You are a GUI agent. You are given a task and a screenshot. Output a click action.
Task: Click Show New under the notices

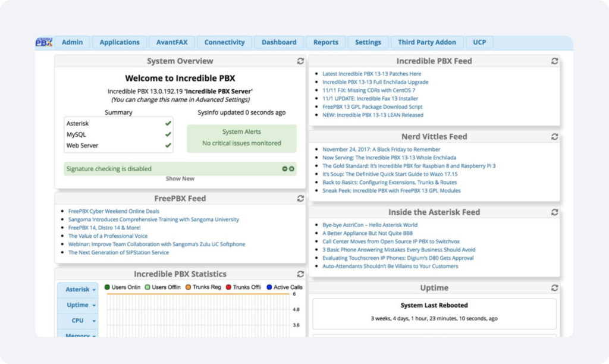[180, 178]
